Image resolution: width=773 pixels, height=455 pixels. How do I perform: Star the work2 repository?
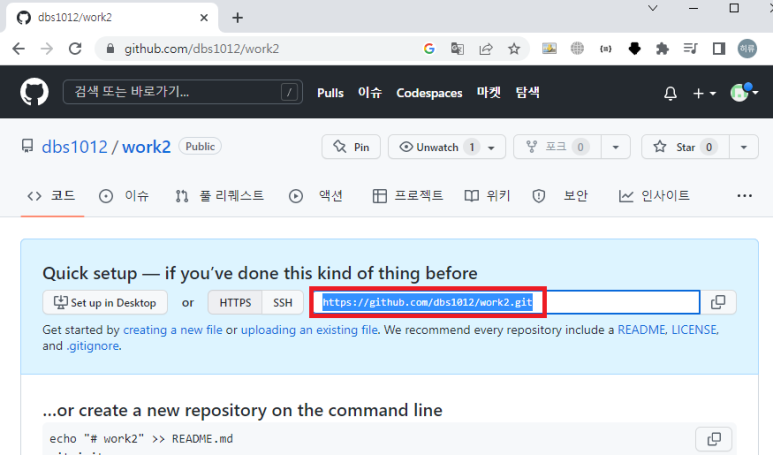pos(685,147)
